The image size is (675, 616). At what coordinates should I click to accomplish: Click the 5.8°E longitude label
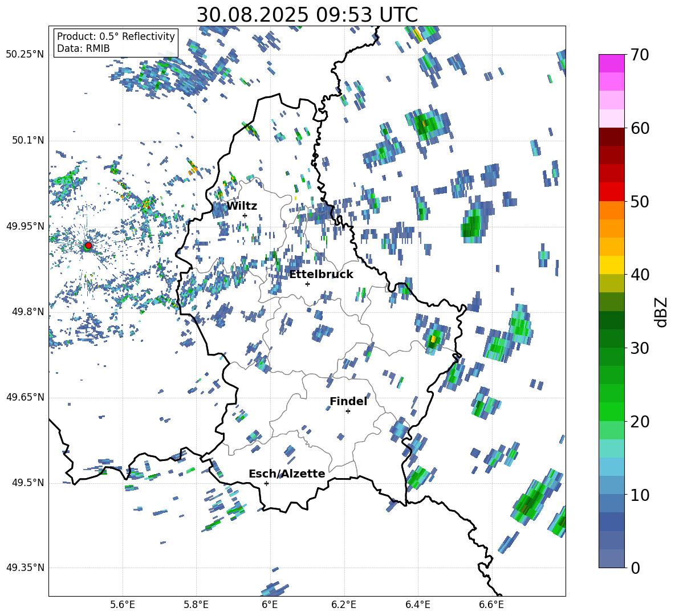click(x=196, y=605)
